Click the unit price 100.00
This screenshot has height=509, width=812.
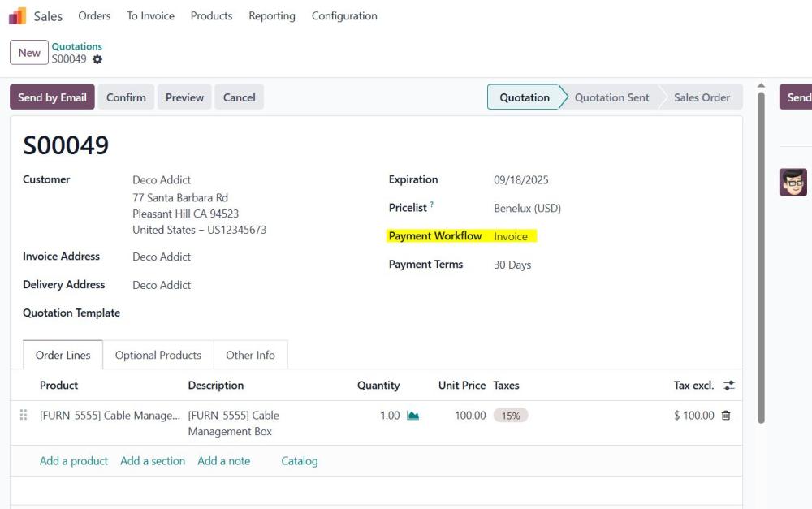pos(470,416)
